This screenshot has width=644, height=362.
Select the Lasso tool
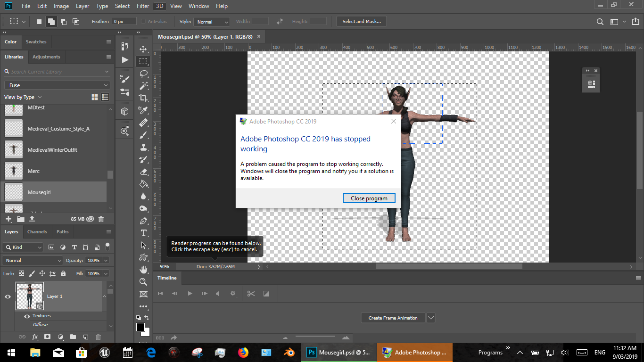tap(143, 74)
